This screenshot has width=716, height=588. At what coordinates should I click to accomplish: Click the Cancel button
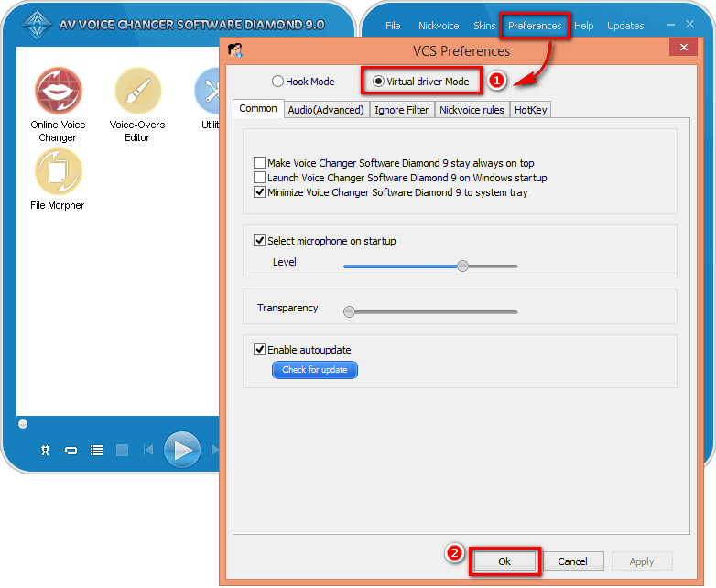[x=572, y=561]
